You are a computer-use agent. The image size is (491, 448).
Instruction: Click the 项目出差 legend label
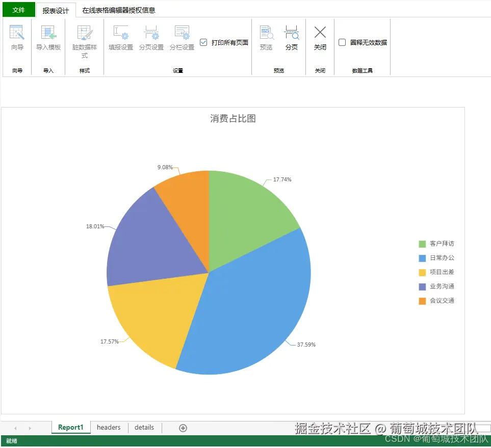442,272
